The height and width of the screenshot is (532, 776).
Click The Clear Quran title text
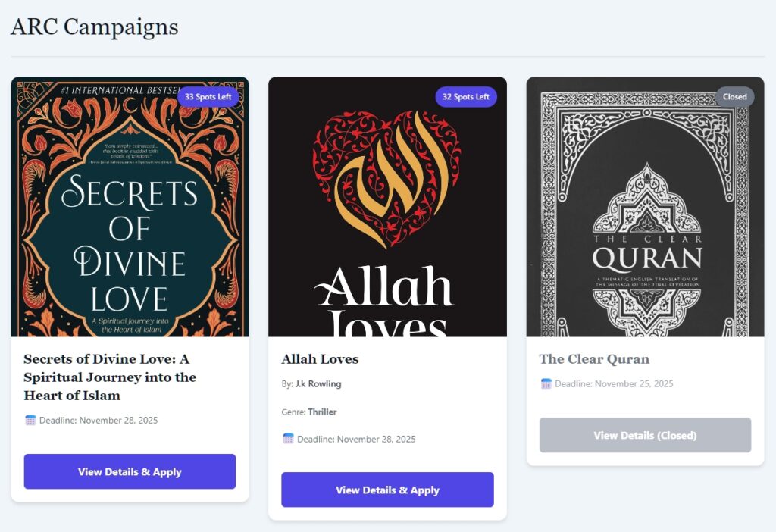pos(594,359)
